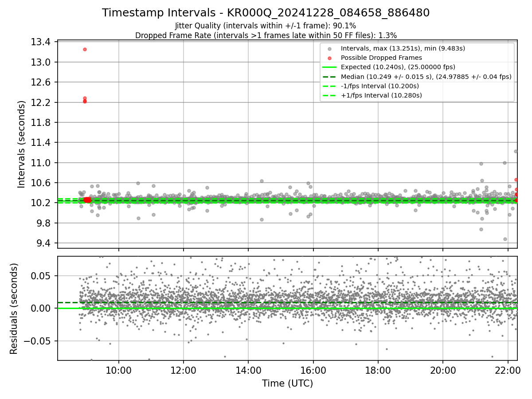Click the 'Dropped Frame Rate' 1.3% subtitle line
532x399 pixels.
pos(266,35)
